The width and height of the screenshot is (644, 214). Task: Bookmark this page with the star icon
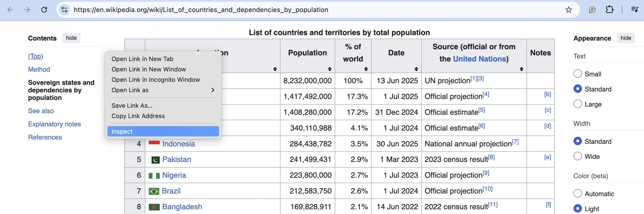tap(569, 10)
